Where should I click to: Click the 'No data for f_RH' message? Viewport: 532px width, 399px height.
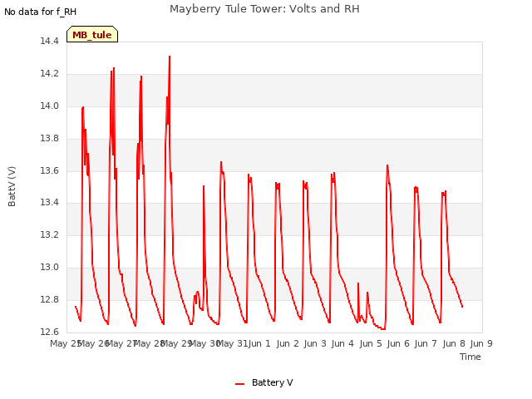click(x=41, y=12)
